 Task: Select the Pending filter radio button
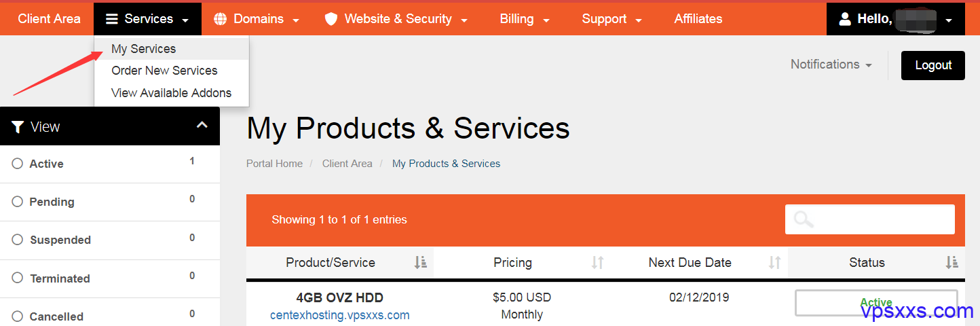(18, 202)
